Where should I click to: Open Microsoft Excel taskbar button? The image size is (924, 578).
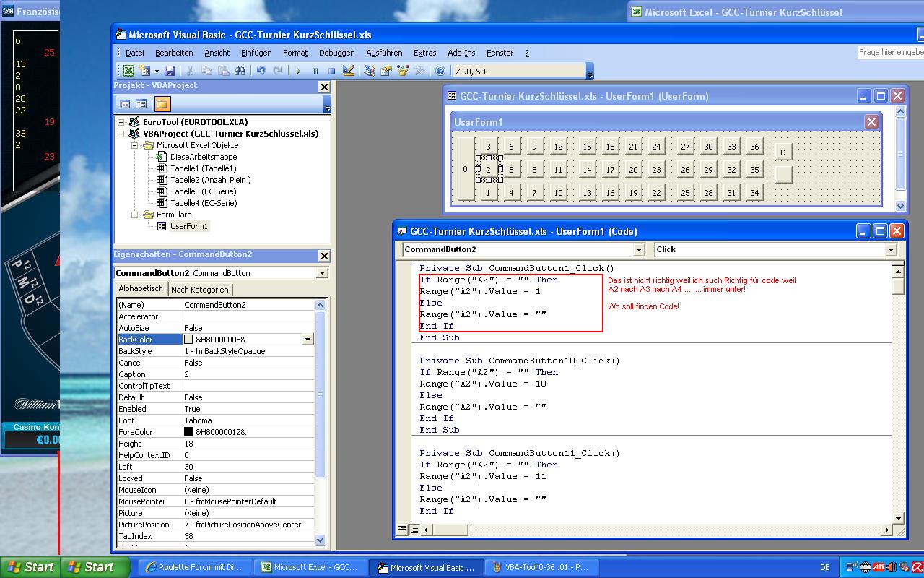coord(310,567)
